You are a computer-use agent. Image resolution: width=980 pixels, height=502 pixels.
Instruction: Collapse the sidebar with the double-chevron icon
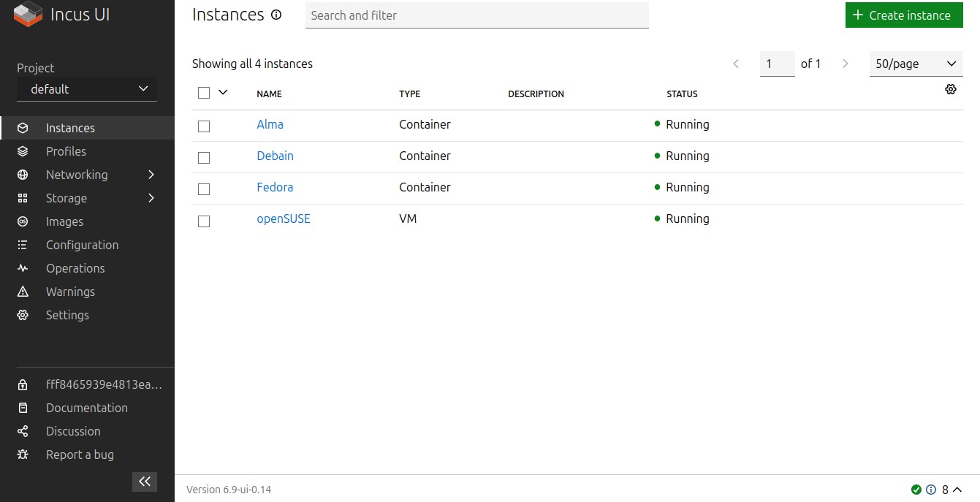[x=145, y=481]
